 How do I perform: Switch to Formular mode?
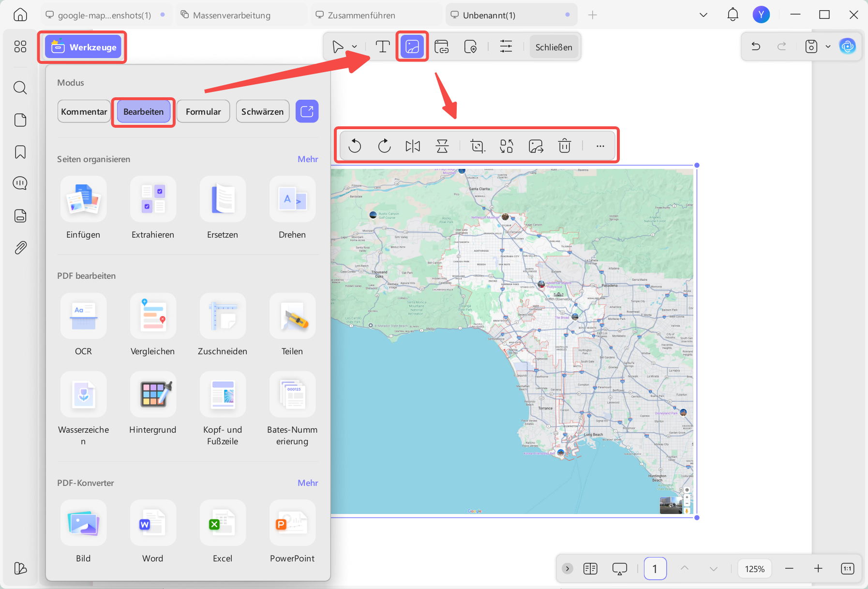[x=203, y=111]
